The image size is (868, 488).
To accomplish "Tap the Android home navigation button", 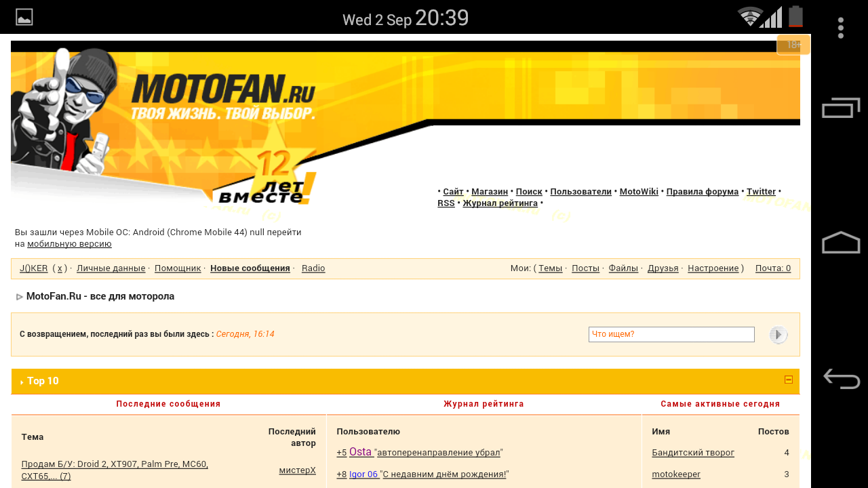I will [841, 243].
